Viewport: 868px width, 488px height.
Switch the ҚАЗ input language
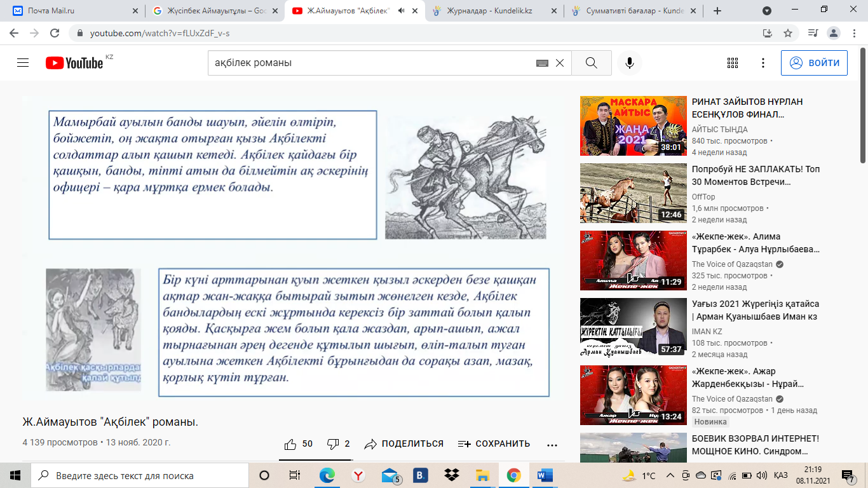click(781, 475)
